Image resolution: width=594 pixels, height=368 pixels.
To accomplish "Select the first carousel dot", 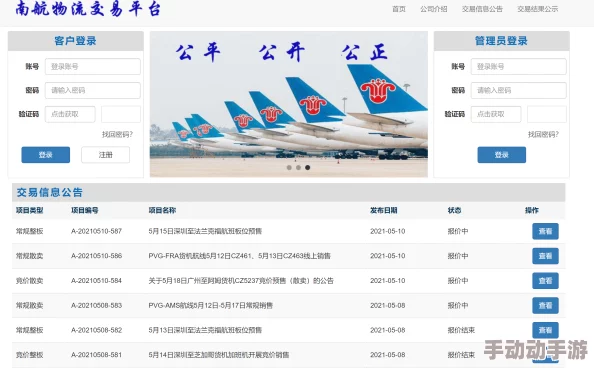I will (x=289, y=168).
